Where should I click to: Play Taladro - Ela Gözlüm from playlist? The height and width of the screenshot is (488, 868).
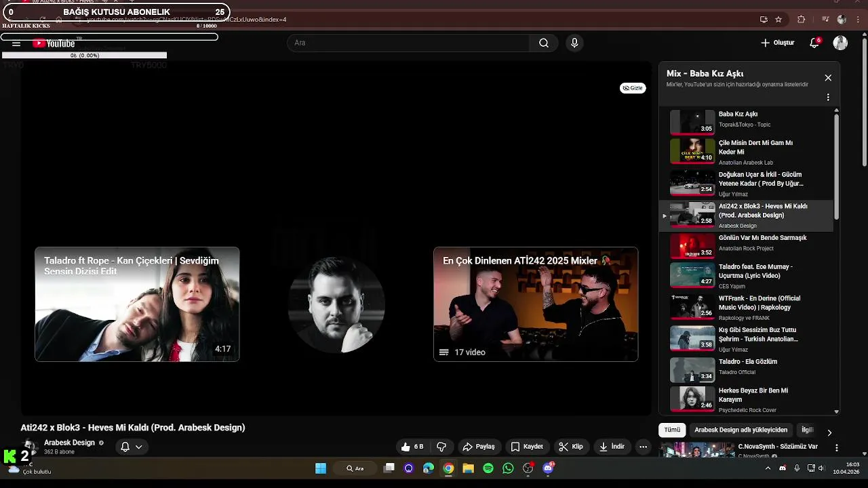[746, 369]
